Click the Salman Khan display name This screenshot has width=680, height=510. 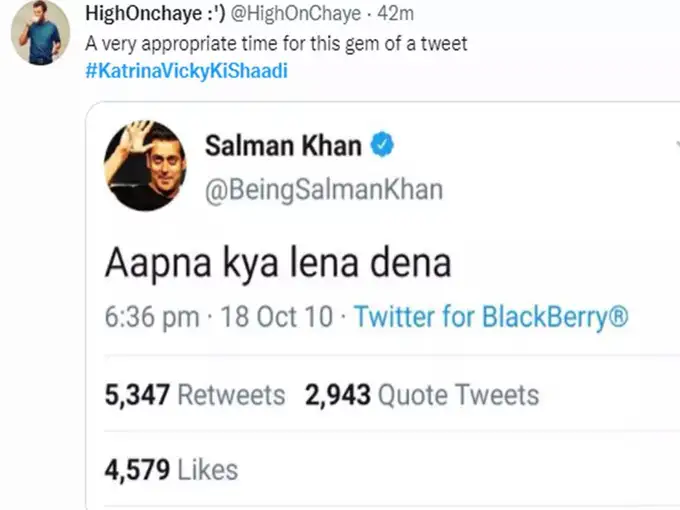tap(283, 145)
